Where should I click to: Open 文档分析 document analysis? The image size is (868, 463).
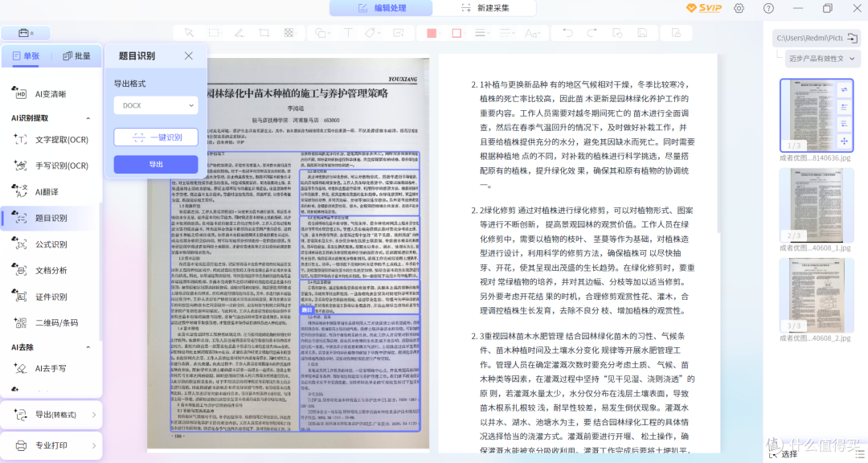pyautogui.click(x=51, y=270)
